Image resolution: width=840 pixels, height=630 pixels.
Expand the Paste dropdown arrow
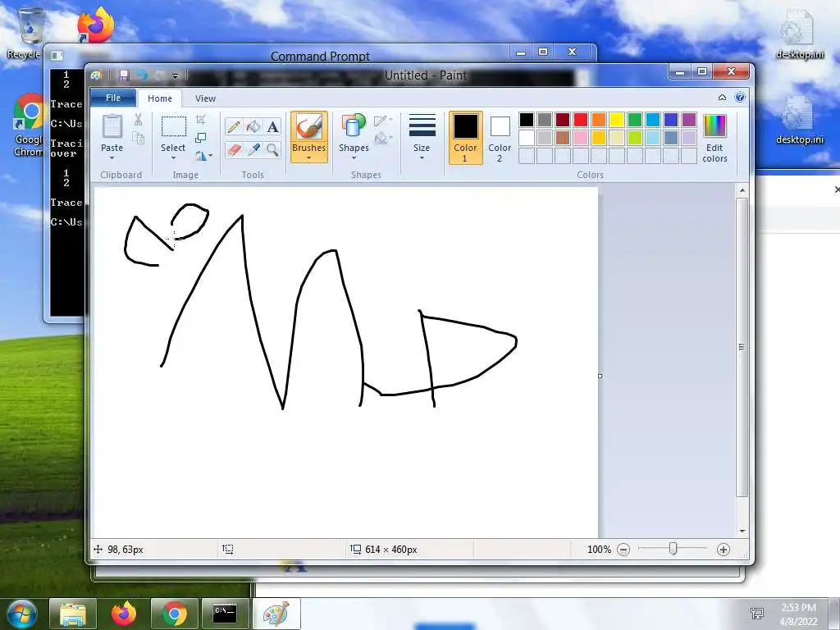click(112, 158)
